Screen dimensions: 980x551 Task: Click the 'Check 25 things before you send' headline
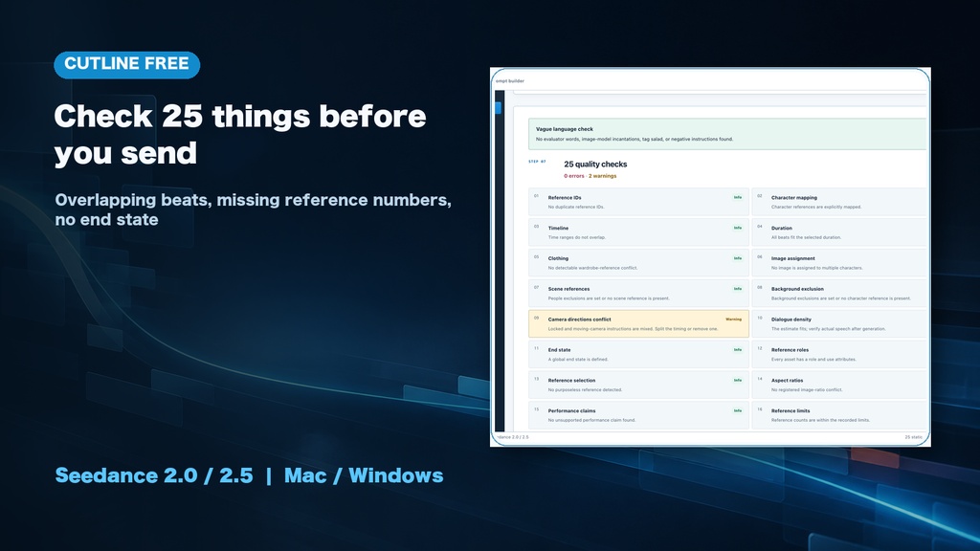pos(240,134)
